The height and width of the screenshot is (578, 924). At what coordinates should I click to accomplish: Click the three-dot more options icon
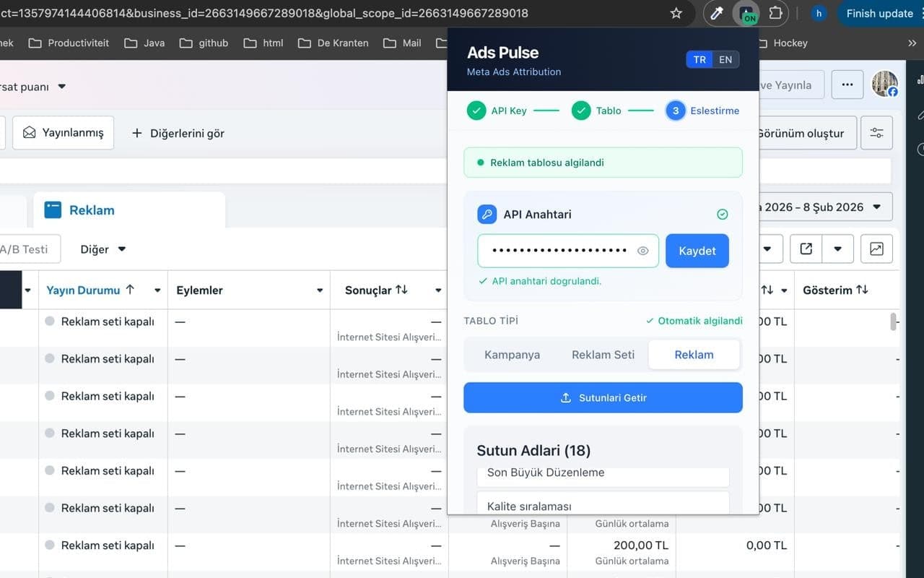click(847, 85)
